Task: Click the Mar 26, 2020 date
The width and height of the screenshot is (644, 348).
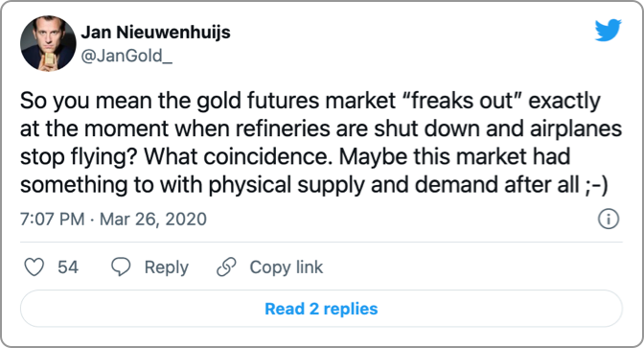Action: pos(153,219)
